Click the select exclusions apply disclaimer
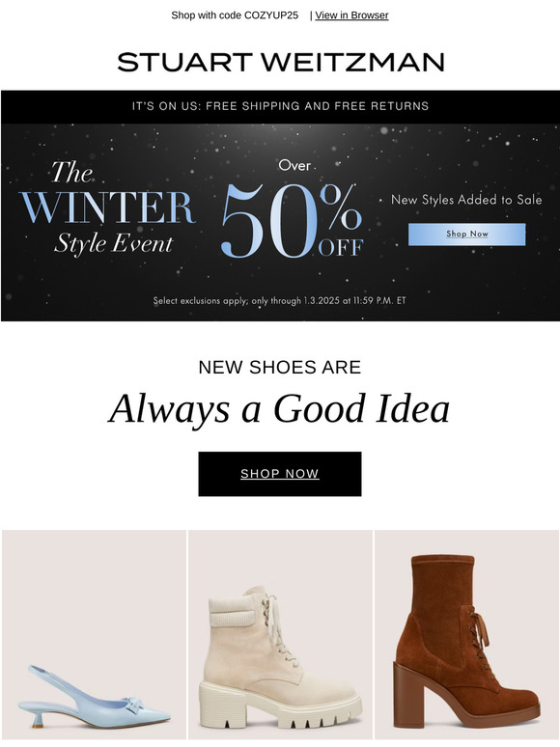Image resolution: width=560 pixels, height=747 pixels. [x=280, y=300]
